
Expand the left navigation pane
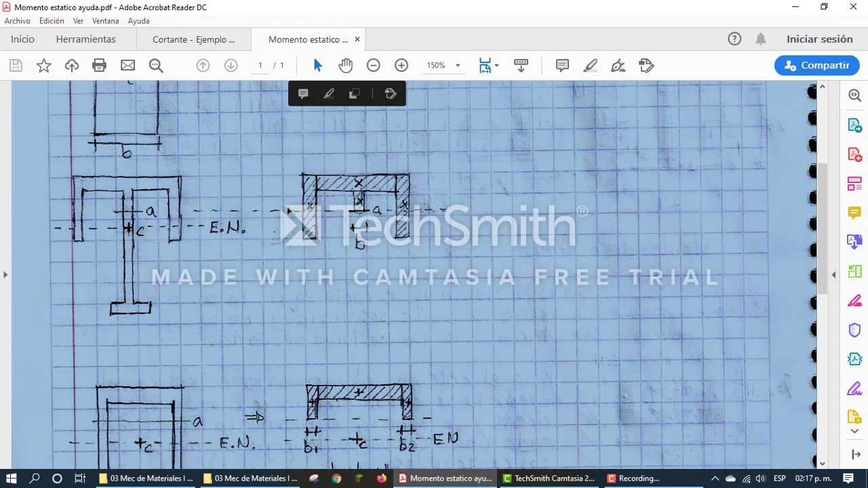(x=5, y=274)
